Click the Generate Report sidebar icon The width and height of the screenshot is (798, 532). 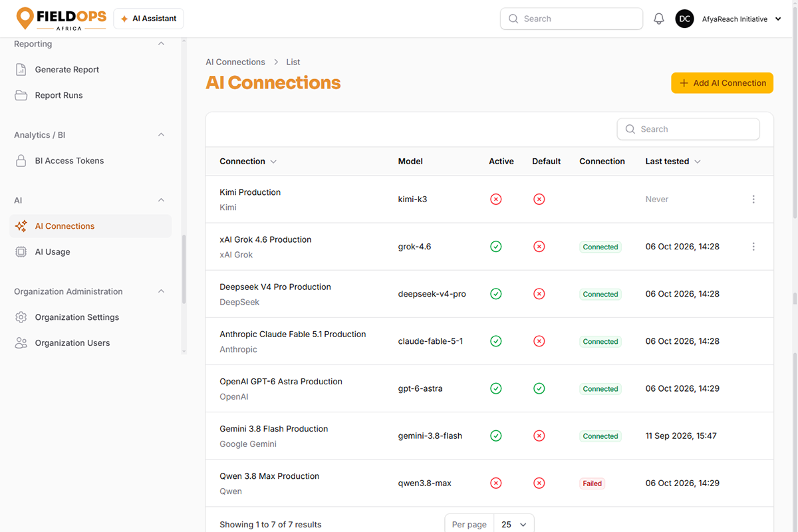click(x=21, y=70)
